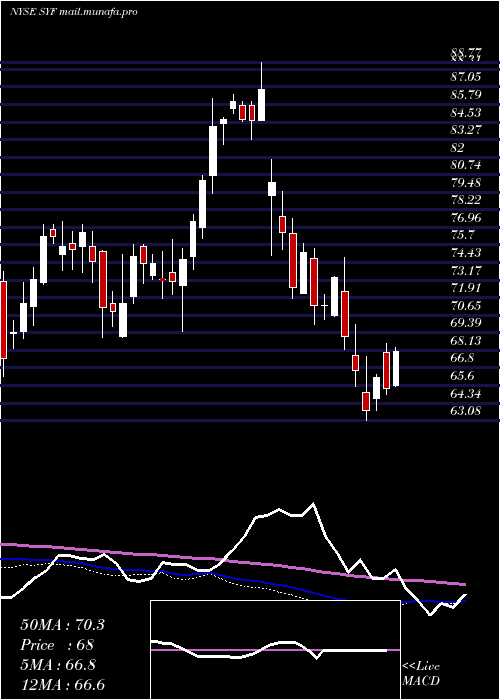Click the 79.48 price axis label
Image resolution: width=500 pixels, height=700 pixels.
[x=466, y=183]
